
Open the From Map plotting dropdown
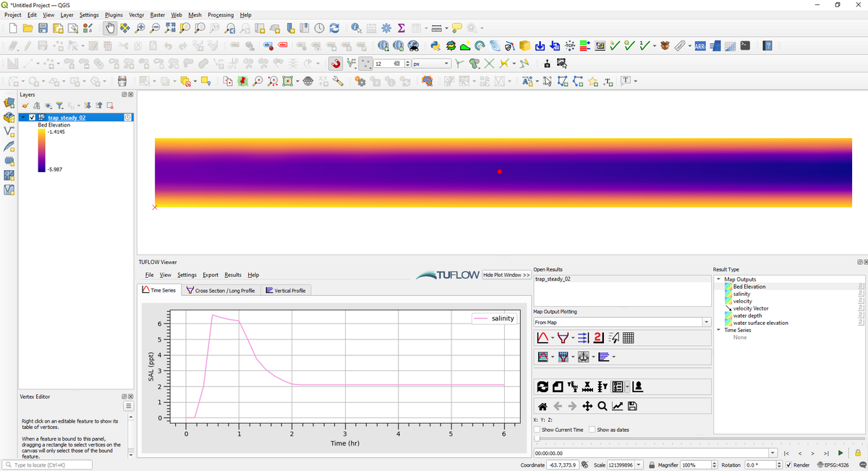707,321
